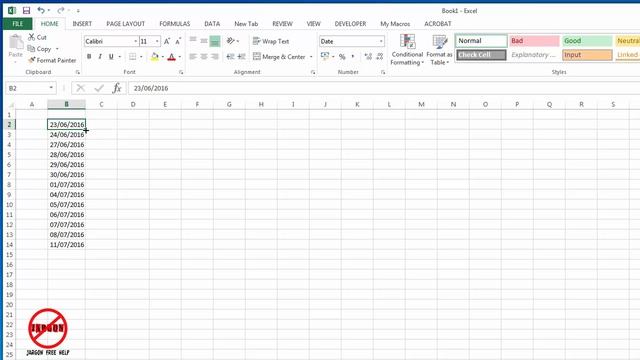Confirm entry with checkmark icon
The height and width of the screenshot is (360, 640).
click(x=99, y=88)
